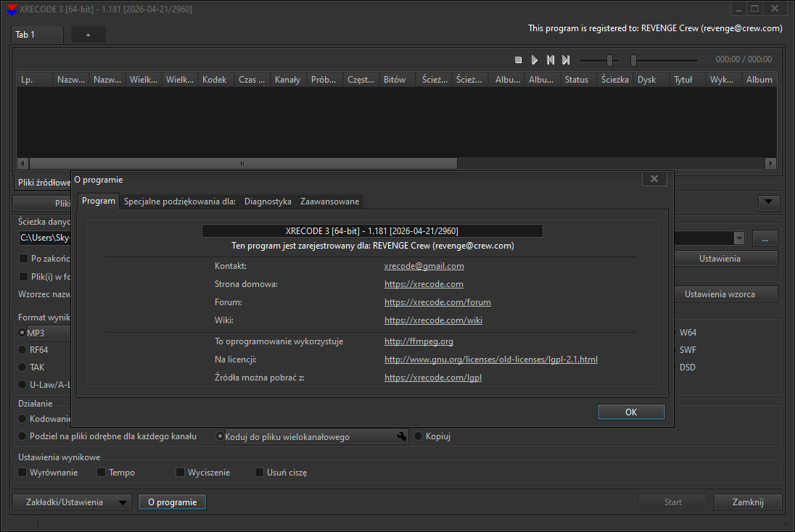Click the Bitów column header

pos(397,80)
